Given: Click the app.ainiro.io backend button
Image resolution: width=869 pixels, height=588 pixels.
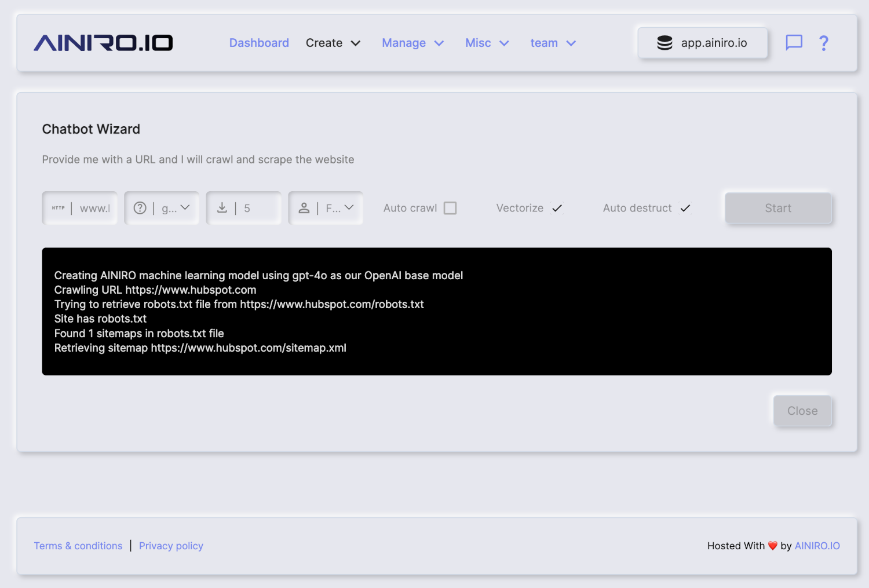Looking at the screenshot, I should 703,43.
